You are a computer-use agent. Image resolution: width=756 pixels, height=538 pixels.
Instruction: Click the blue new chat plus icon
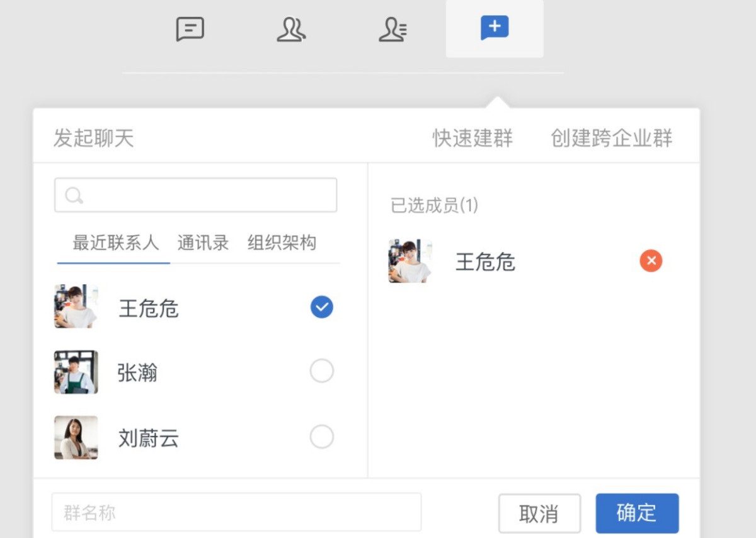495,28
